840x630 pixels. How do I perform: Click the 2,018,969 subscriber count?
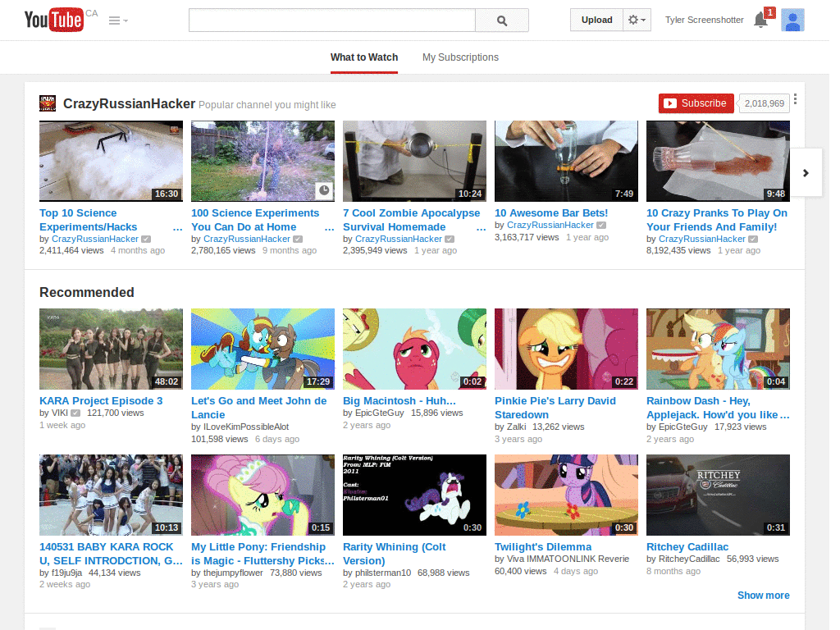[x=764, y=103]
